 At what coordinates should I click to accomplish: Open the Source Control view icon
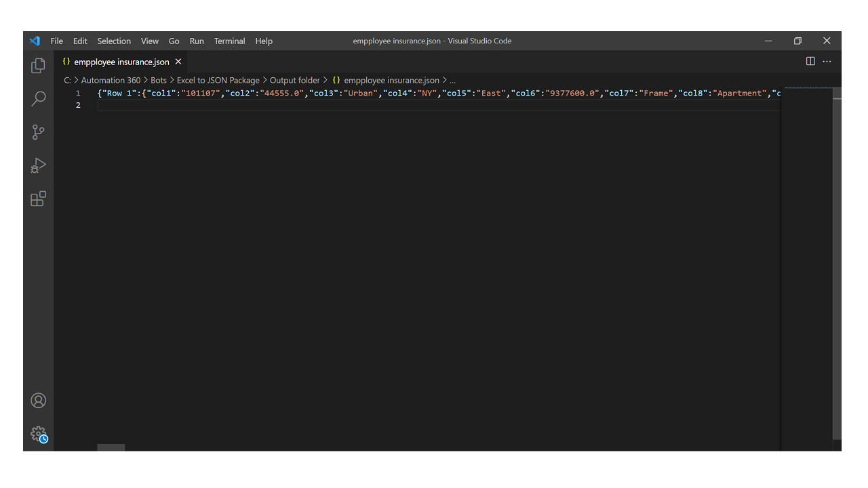click(39, 132)
